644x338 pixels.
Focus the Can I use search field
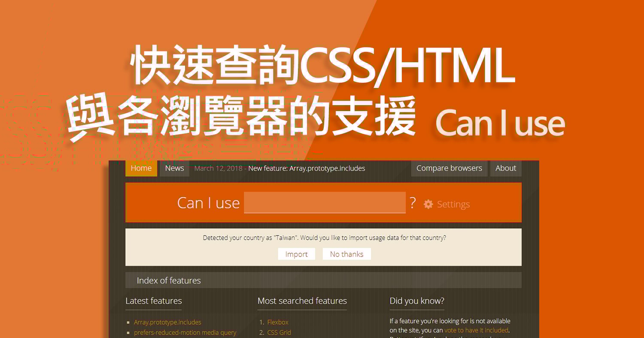point(325,202)
